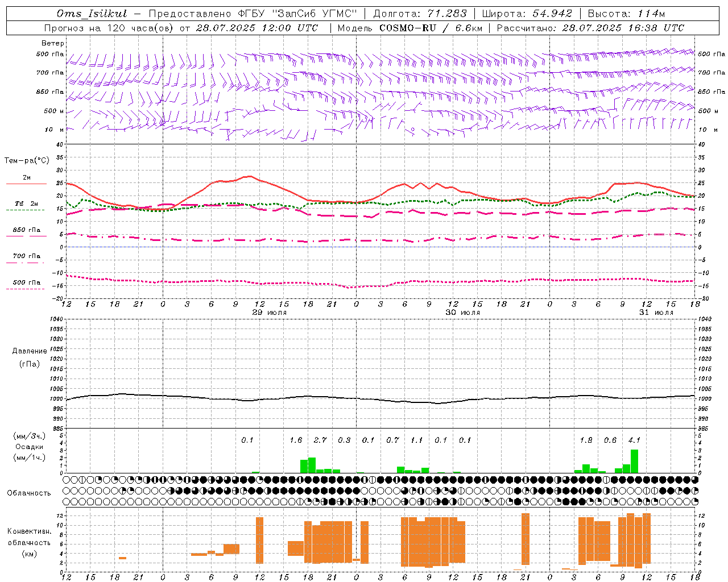Viewport: 728px width, 582px height.
Task: Click the black pressure curve line
Action: (380, 400)
